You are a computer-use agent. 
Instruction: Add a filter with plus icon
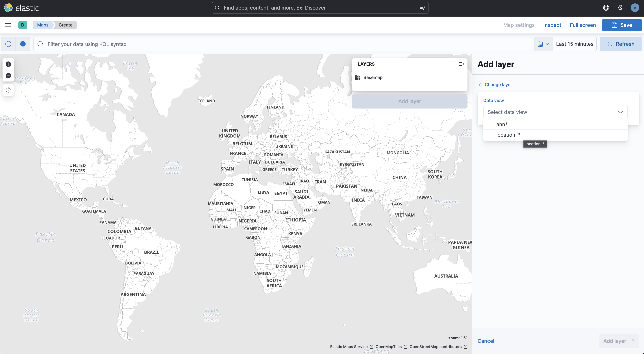[x=23, y=44]
